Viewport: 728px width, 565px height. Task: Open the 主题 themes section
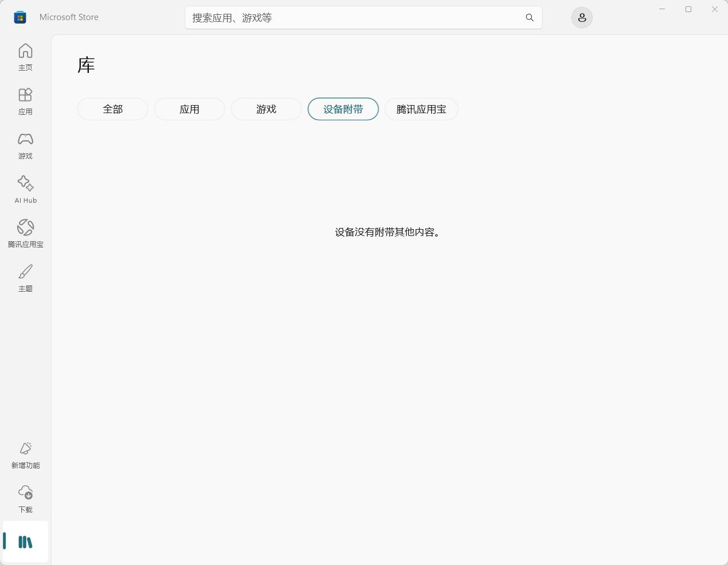tap(25, 278)
